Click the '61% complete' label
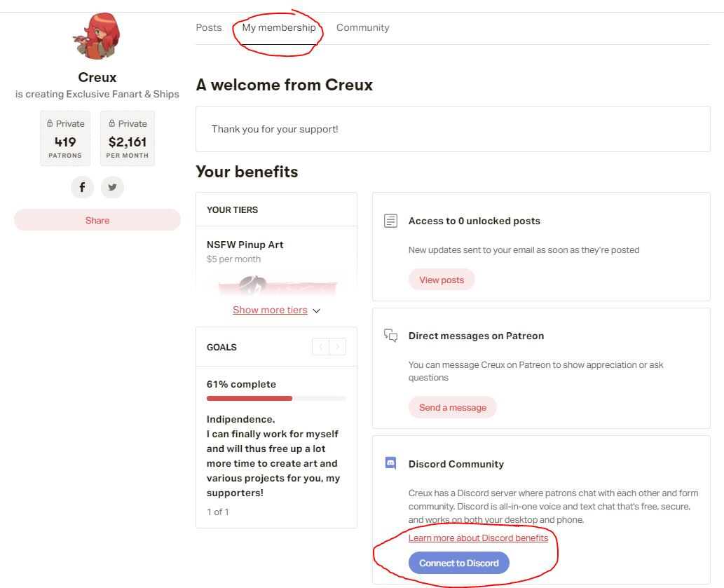 [242, 385]
